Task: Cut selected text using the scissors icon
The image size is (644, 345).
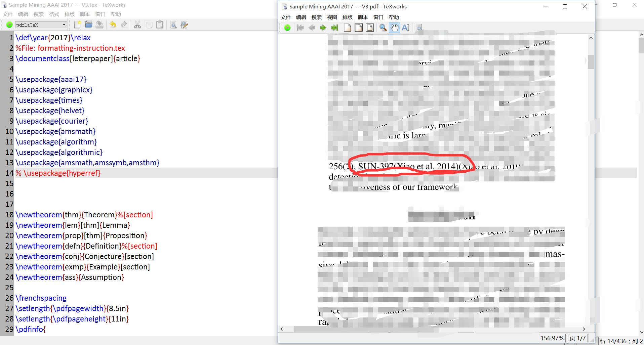Action: [x=137, y=25]
